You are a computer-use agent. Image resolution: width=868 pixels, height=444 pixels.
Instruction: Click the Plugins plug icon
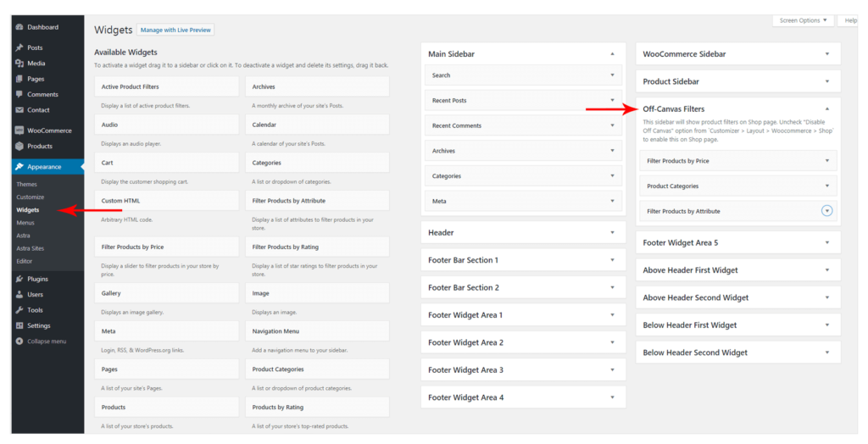(19, 279)
